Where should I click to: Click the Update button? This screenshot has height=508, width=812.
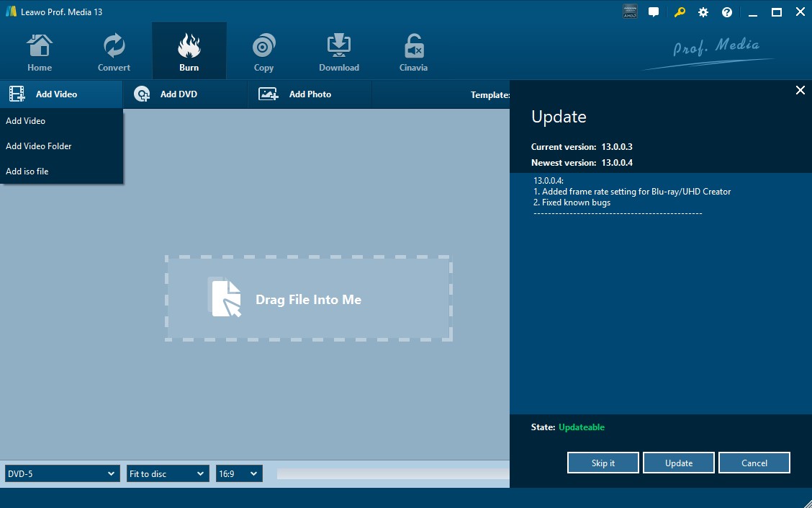(x=678, y=462)
